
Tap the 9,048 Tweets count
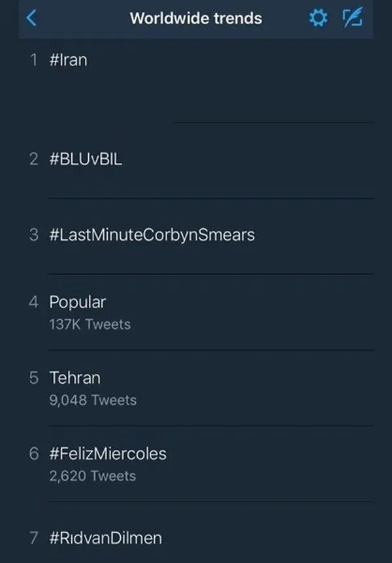coord(93,400)
